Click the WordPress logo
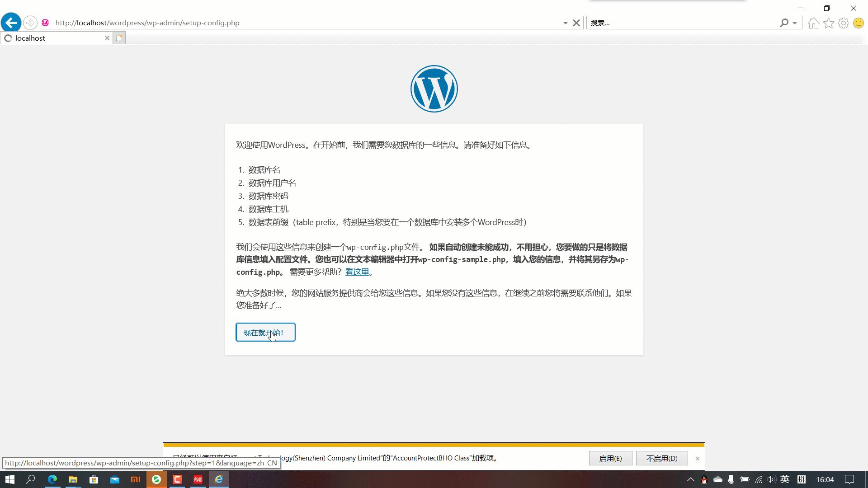The height and width of the screenshot is (488, 868). click(x=434, y=89)
